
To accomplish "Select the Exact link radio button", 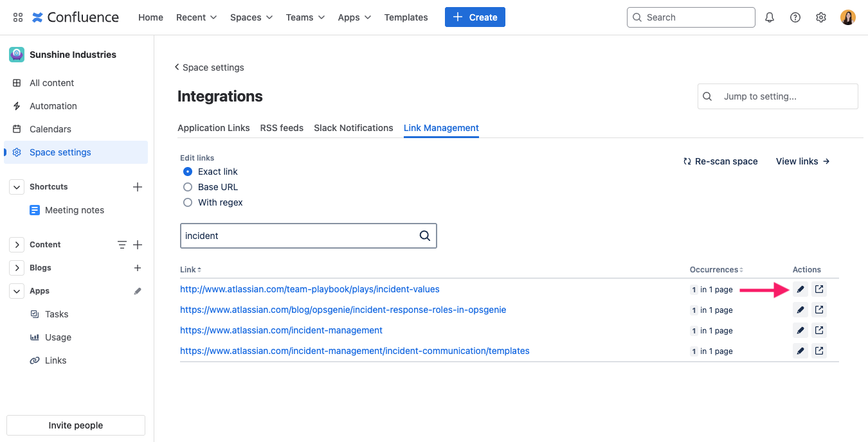I will click(x=187, y=172).
